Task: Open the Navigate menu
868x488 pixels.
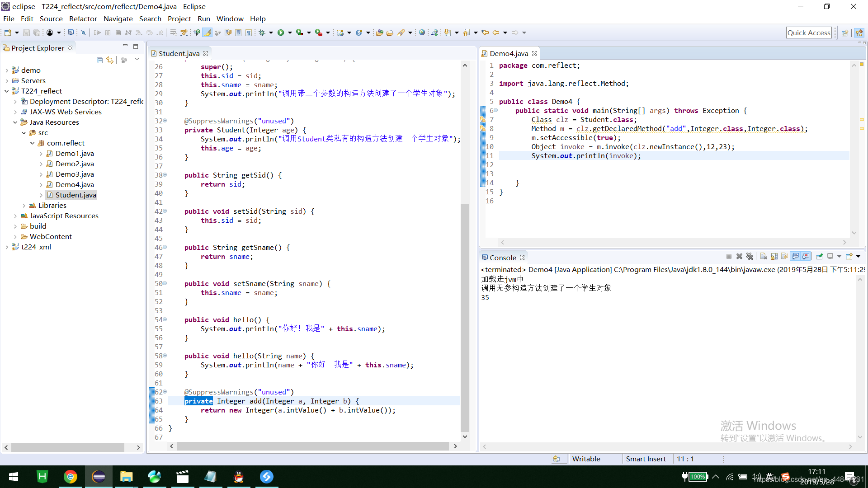Action: pyautogui.click(x=118, y=19)
